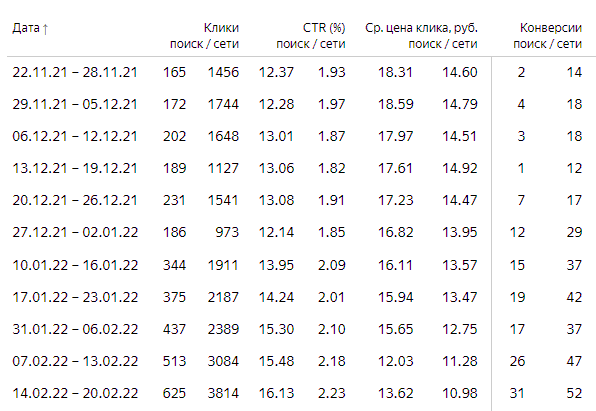Click date range 22.11.21 – 28.11.21
The image size is (596, 411).
pyautogui.click(x=75, y=72)
